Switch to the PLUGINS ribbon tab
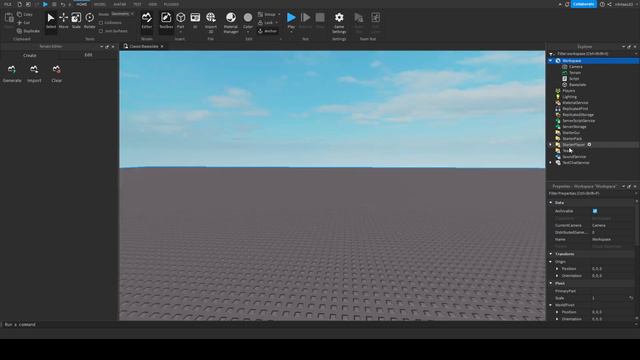 click(171, 4)
